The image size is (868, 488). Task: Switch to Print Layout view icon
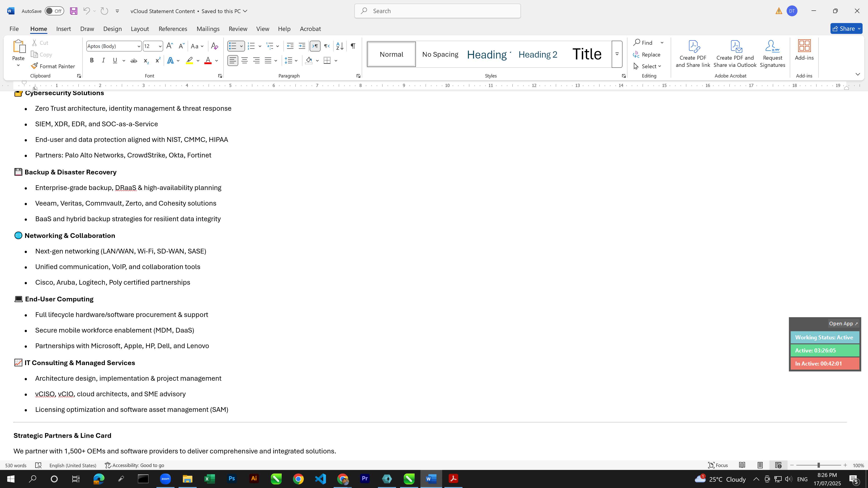760,465
